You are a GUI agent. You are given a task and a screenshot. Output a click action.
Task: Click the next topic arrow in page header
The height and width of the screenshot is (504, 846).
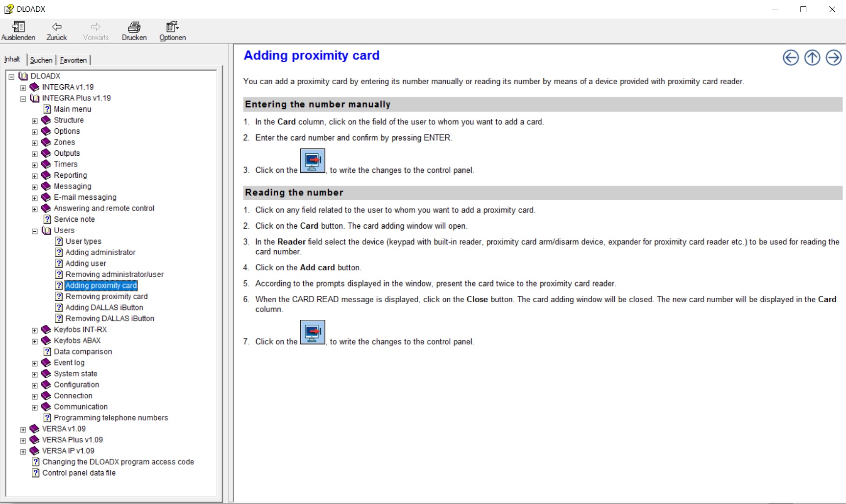tap(834, 58)
